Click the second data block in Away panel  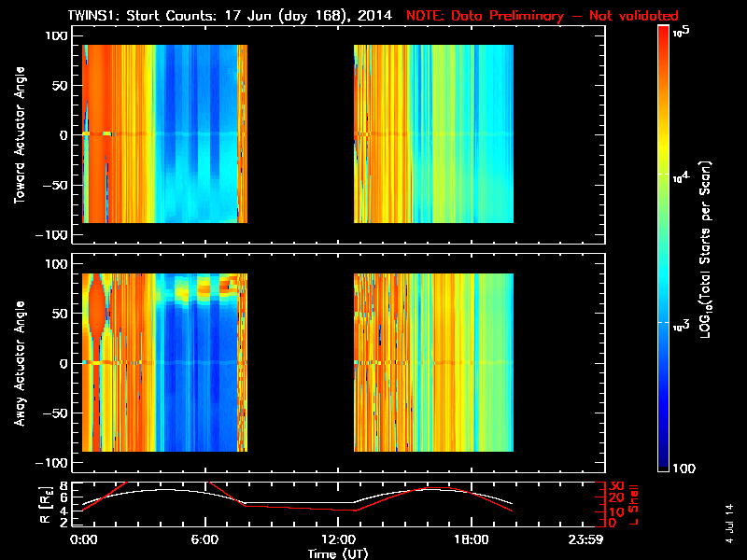pyautogui.click(x=433, y=363)
